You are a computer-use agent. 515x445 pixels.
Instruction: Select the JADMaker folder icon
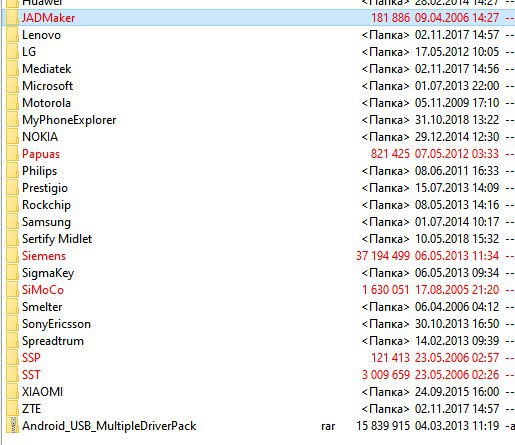[x=12, y=18]
